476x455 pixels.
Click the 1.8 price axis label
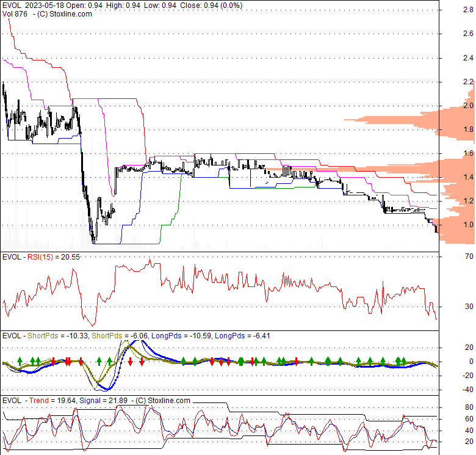[x=468, y=129]
